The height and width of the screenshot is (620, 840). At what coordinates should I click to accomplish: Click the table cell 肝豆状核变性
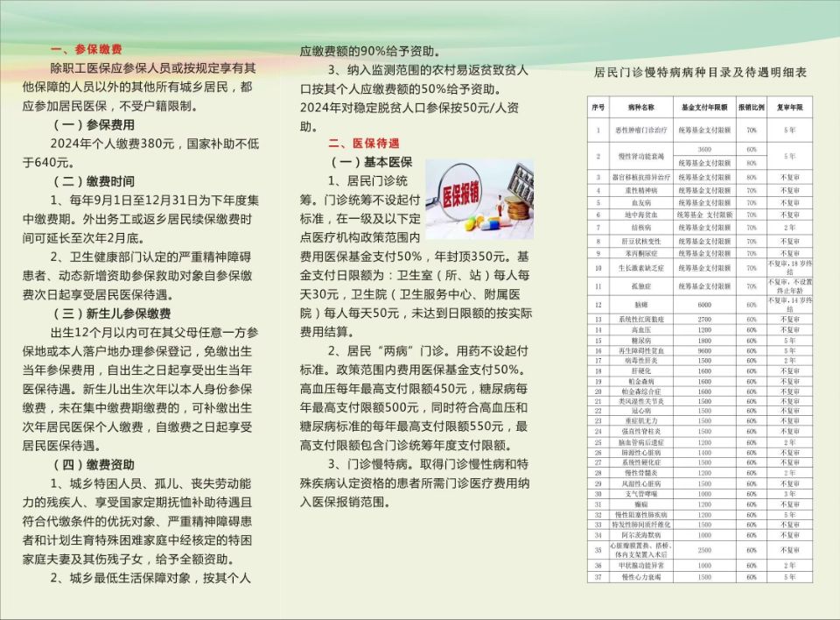pyautogui.click(x=641, y=242)
